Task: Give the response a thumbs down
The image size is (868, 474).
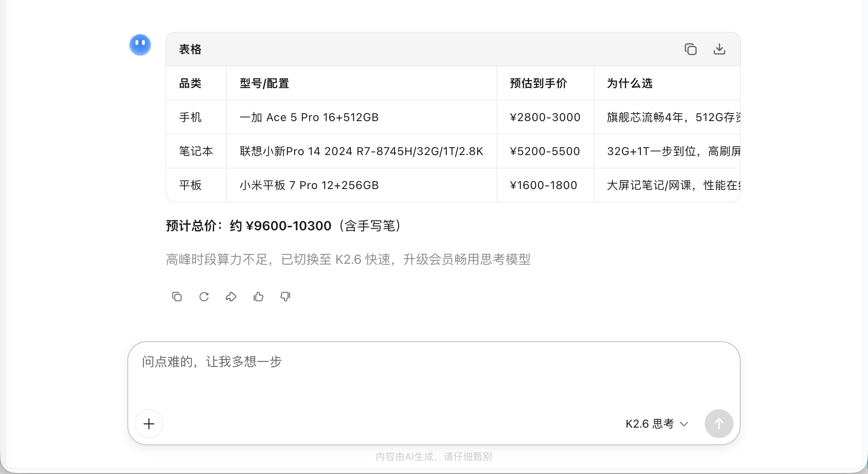Action: (285, 297)
